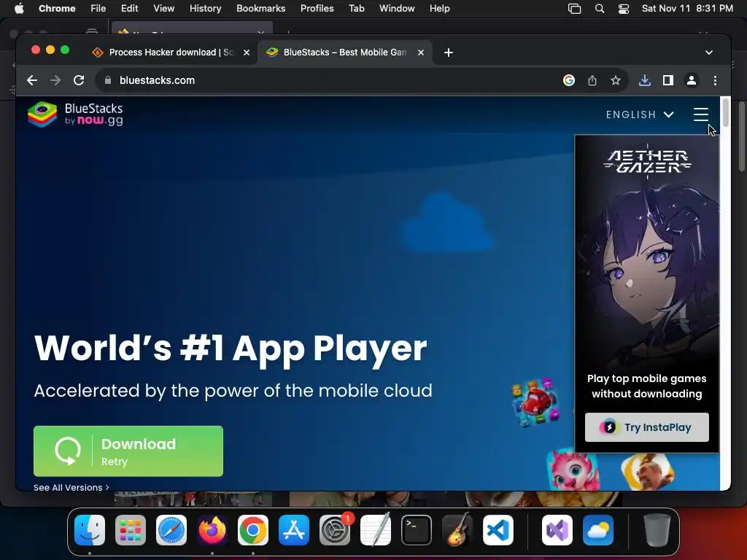Click the page vertical scrollbar thumb
747x560 pixels.
725,112
